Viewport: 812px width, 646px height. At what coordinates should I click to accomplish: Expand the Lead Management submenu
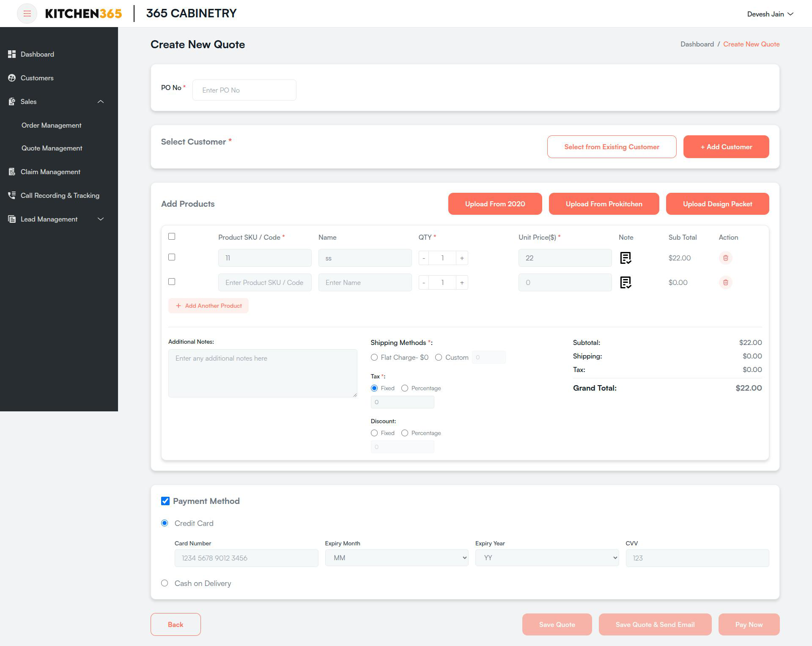[x=101, y=219]
